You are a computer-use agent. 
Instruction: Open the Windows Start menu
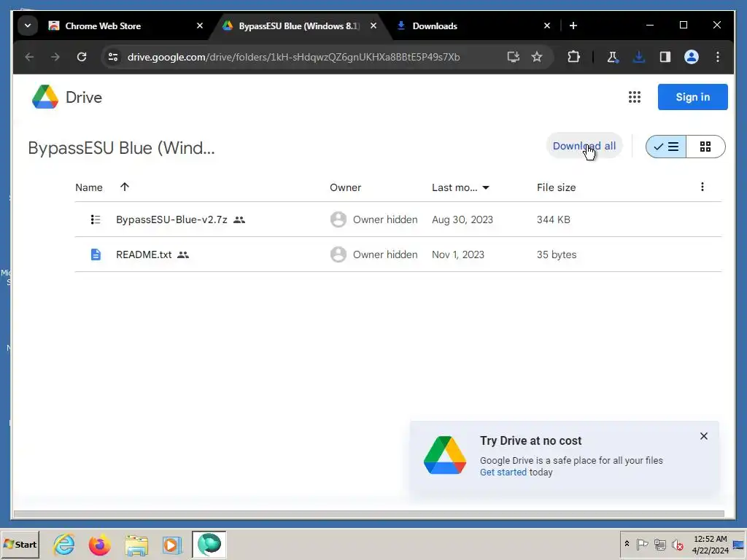20,545
